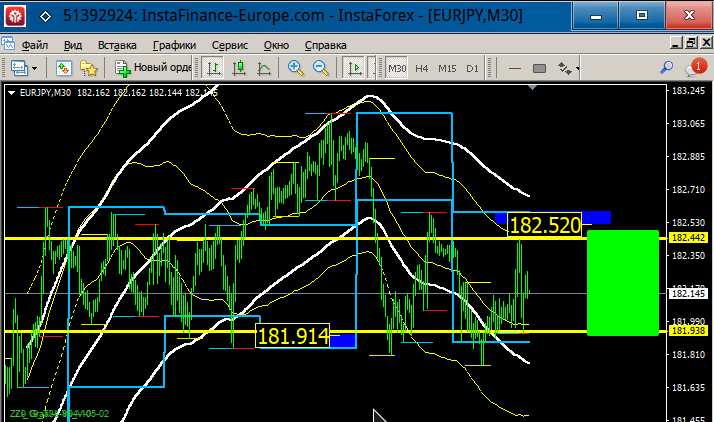Viewport: 714px width, 422px height.
Task: Click the 183.245 price scale label
Action: 688,91
